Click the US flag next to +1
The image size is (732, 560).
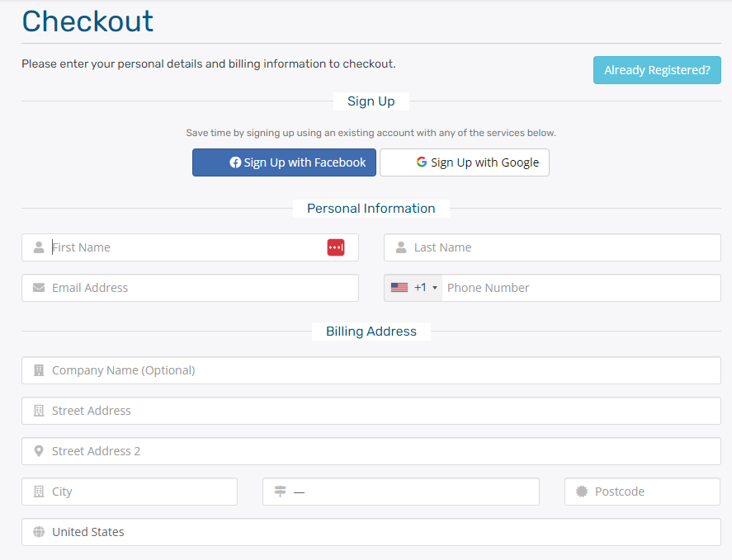coord(401,287)
